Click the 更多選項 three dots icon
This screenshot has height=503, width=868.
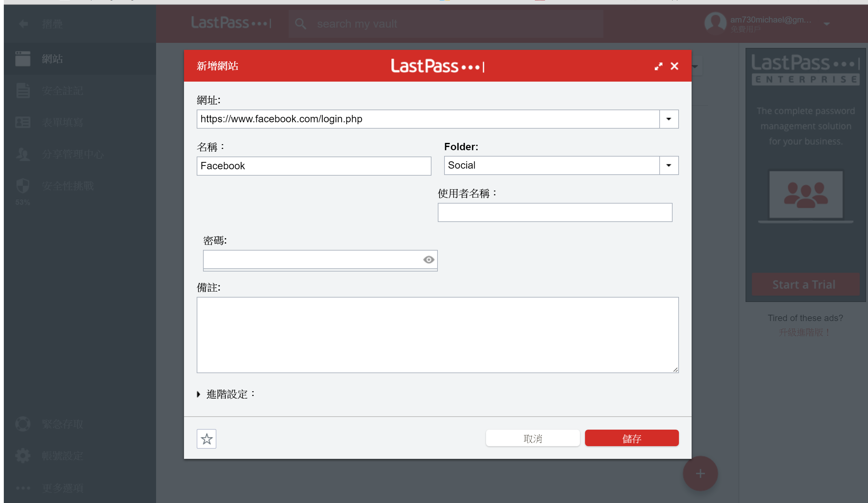coord(23,488)
